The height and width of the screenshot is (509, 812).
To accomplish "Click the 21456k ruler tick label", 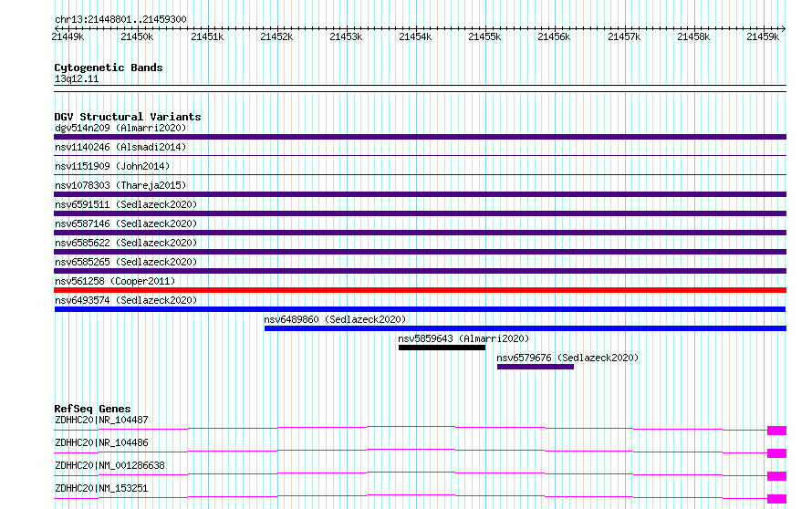I will click(554, 36).
